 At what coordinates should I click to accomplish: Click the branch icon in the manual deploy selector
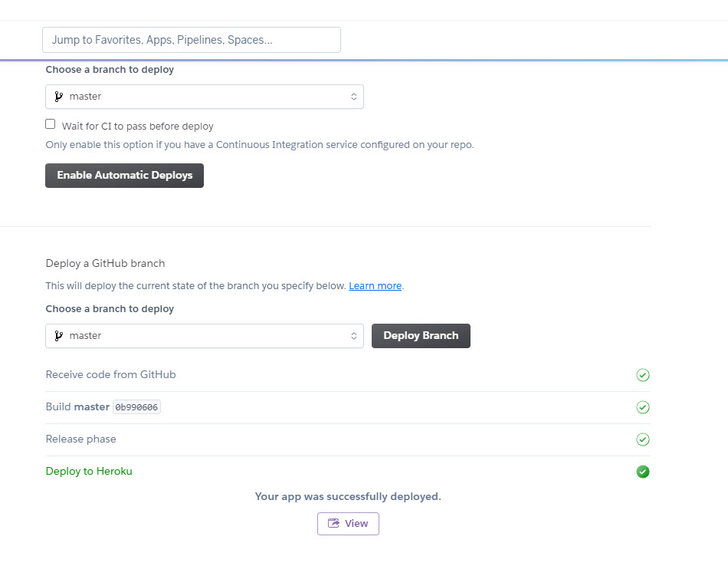click(58, 336)
